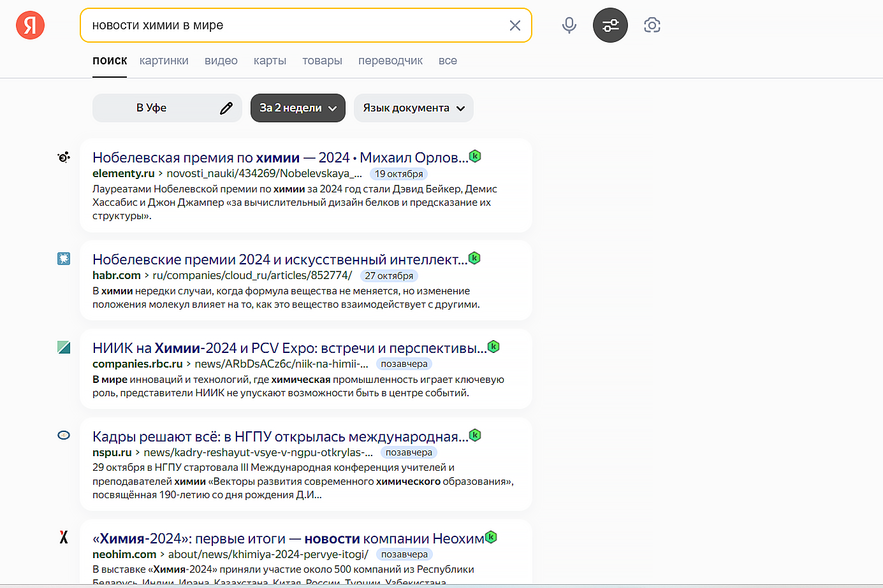883x588 pixels.
Task: Click the ru/companies/cloud_ru/articles/852774/ path
Action: point(252,275)
